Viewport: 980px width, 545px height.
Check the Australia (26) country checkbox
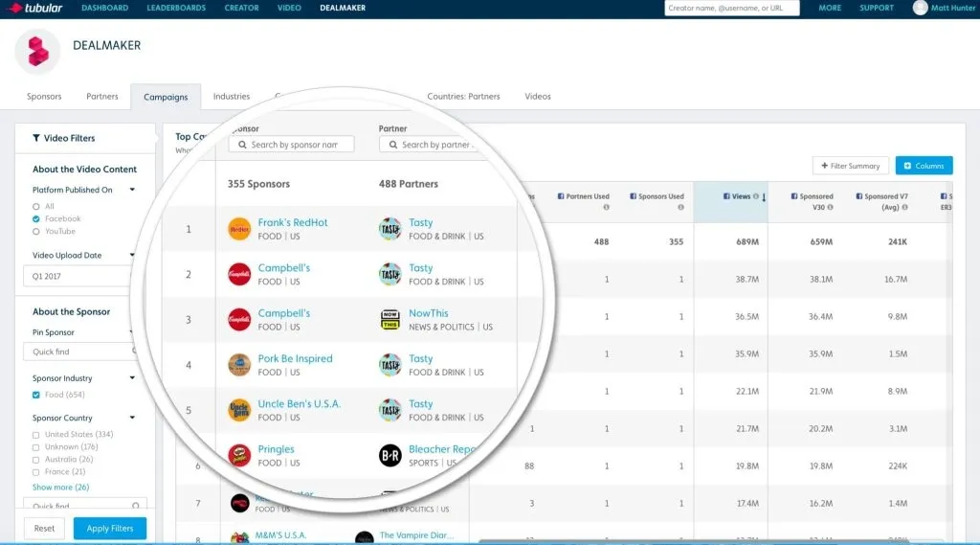[x=35, y=460]
